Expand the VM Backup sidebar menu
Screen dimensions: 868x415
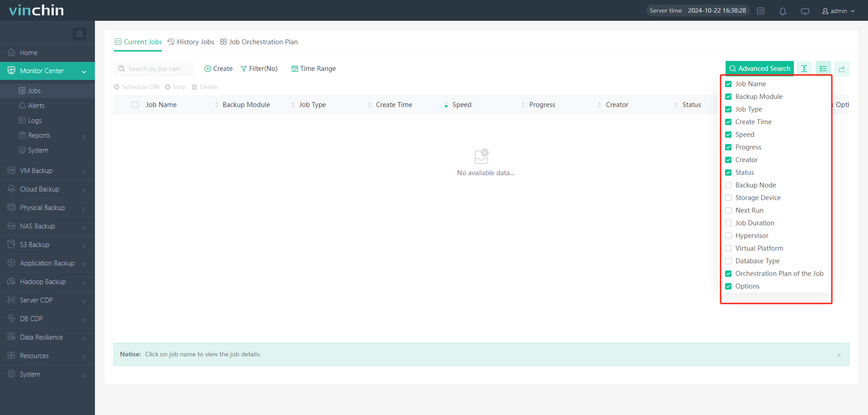pyautogui.click(x=47, y=171)
